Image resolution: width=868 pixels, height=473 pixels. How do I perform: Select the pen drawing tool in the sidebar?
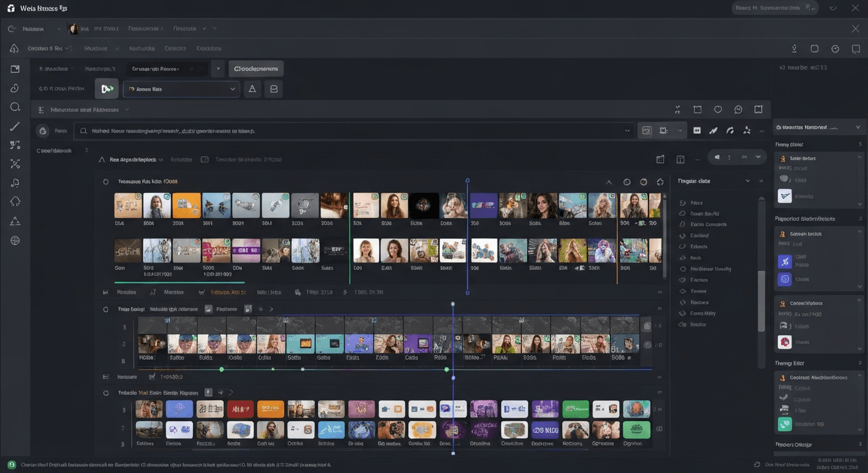(x=15, y=126)
